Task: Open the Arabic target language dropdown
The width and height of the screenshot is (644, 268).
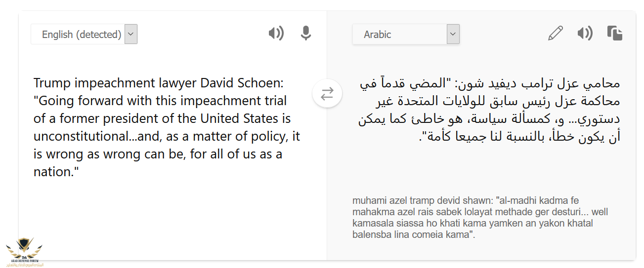Action: (406, 35)
